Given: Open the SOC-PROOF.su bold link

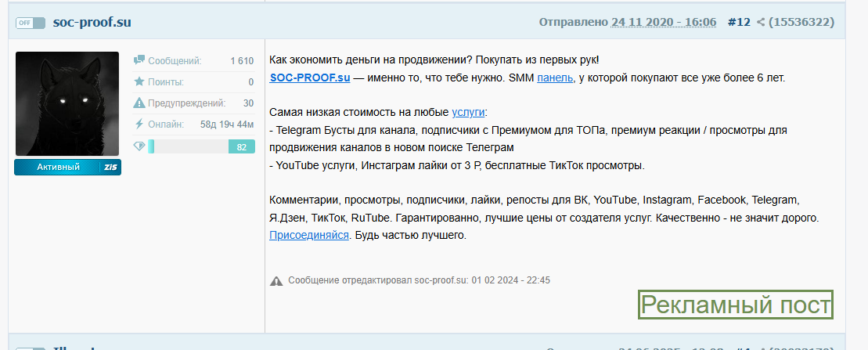Looking at the screenshot, I should 310,78.
